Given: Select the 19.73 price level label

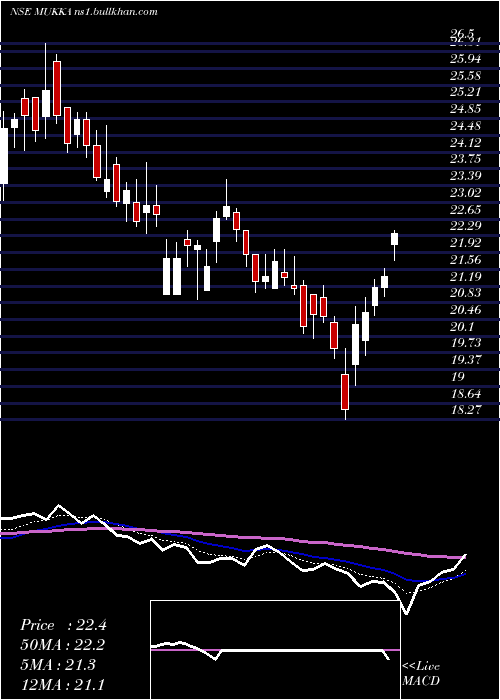Looking at the screenshot, I should pos(465,343).
